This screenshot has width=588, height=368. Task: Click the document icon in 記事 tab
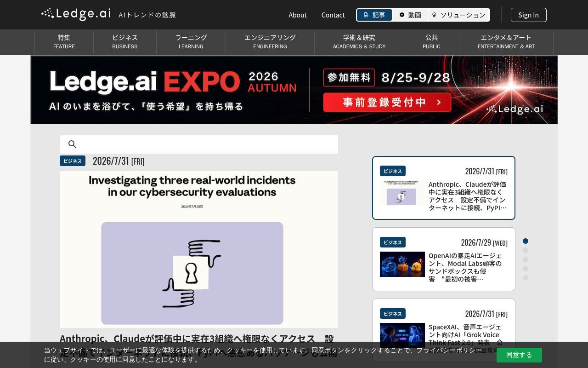click(366, 15)
